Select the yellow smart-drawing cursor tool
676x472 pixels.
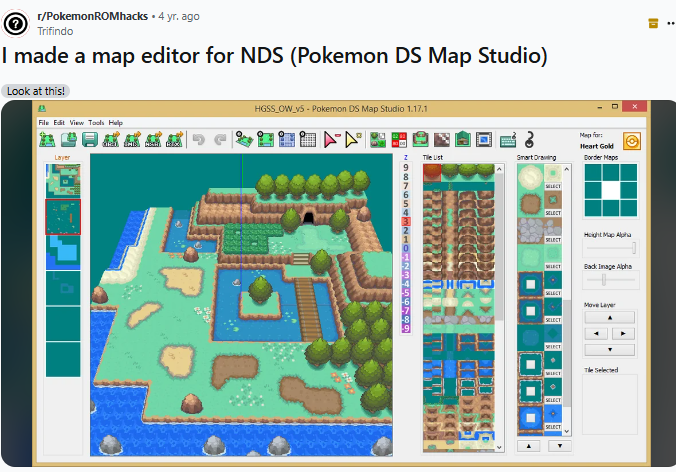point(353,140)
